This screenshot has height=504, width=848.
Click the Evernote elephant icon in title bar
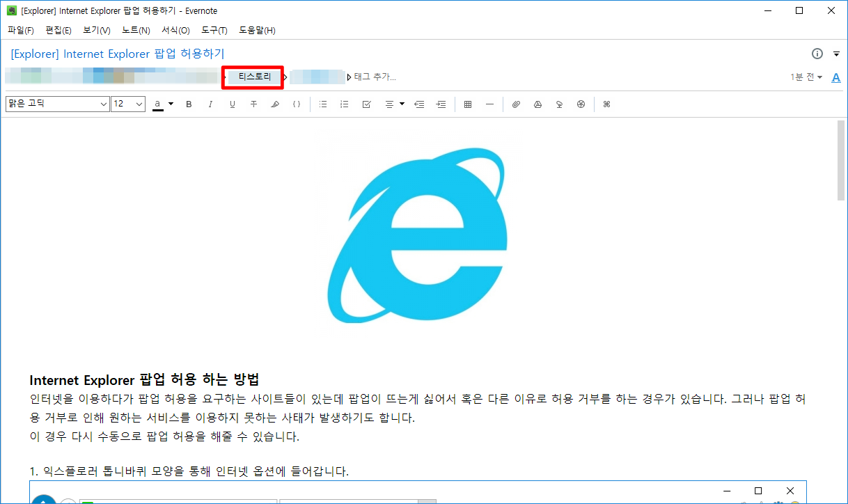11,11
